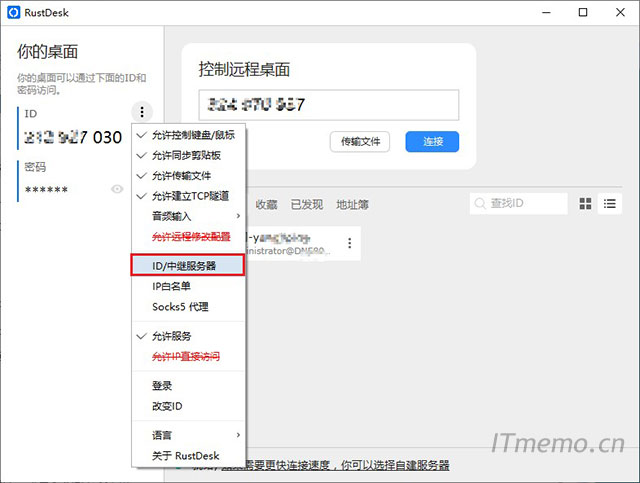
Task: Minimize the RustDesk window
Action: (546, 13)
